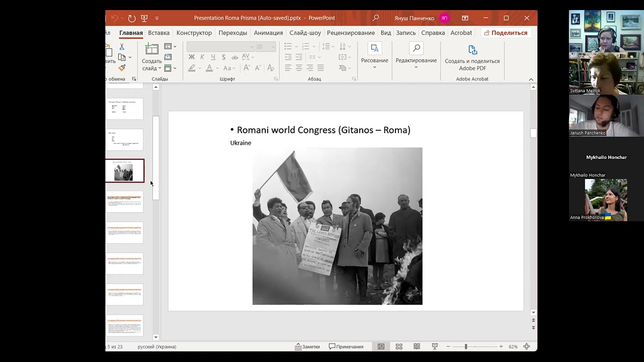This screenshot has width=644, height=362.
Task: Toggle text shadow S
Action: (x=223, y=57)
